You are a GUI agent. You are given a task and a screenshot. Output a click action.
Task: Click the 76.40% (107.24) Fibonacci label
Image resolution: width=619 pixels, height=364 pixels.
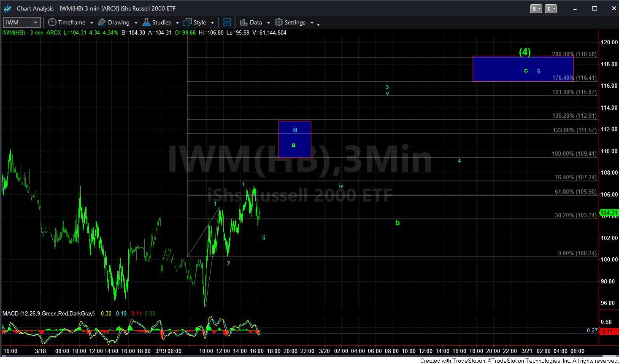[x=576, y=178]
